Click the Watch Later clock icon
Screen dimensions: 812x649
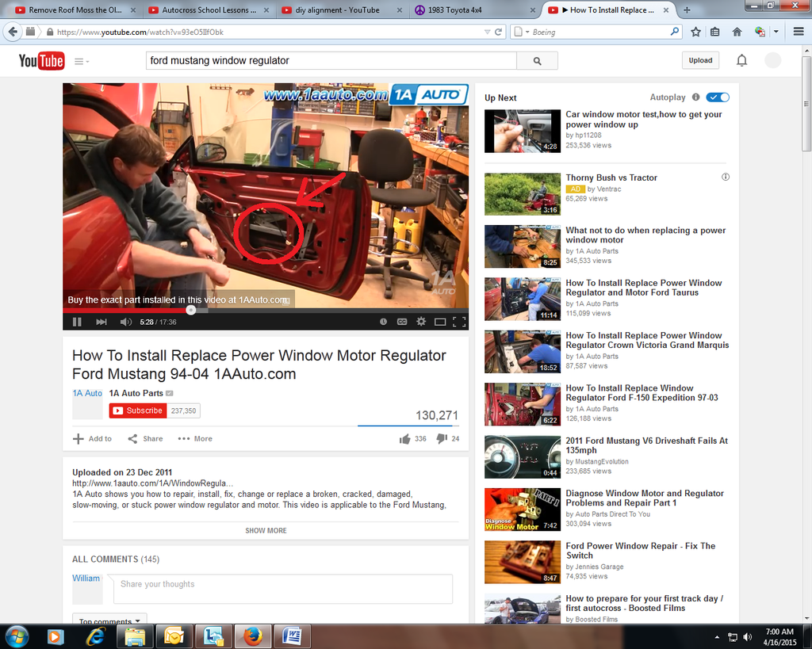[x=383, y=322]
